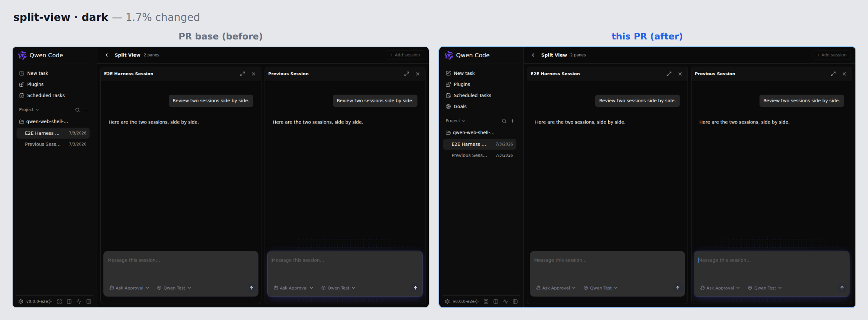Go back from Split View in after screenshot
The image size is (868, 320).
[x=533, y=55]
